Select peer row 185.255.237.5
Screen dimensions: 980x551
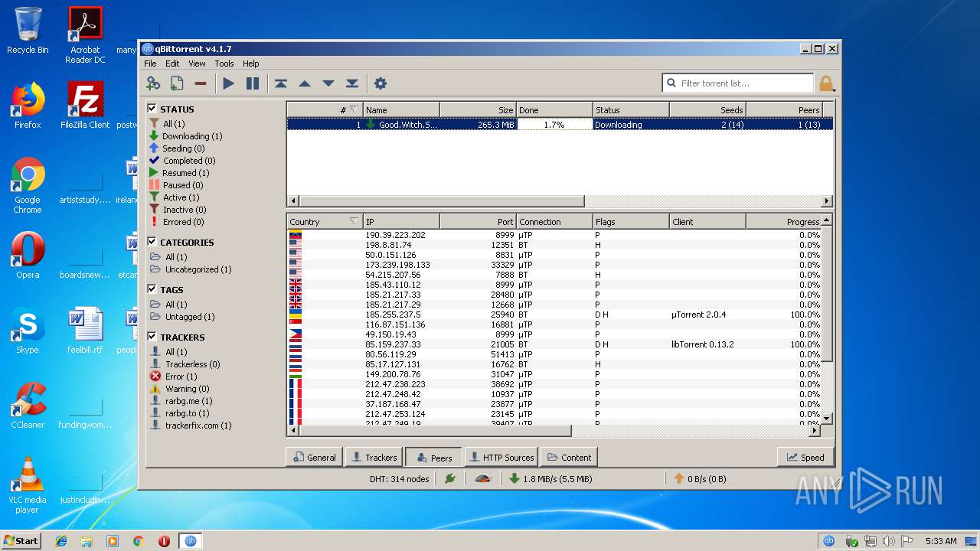click(x=554, y=315)
